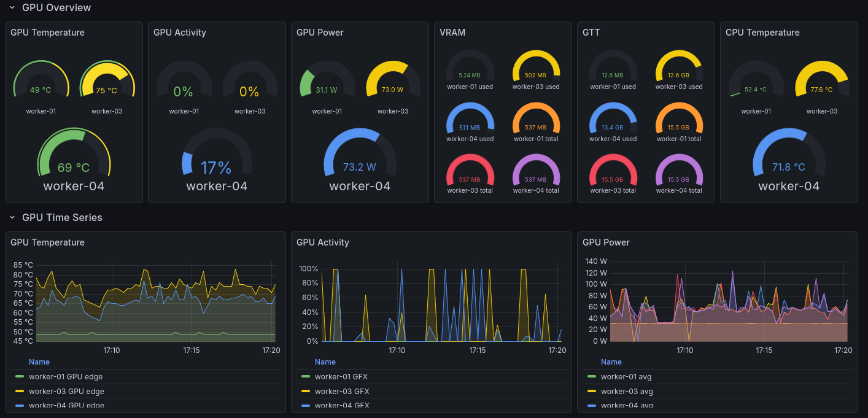Sort GPU Temperature legend by Name header
868x418 pixels.
39,362
